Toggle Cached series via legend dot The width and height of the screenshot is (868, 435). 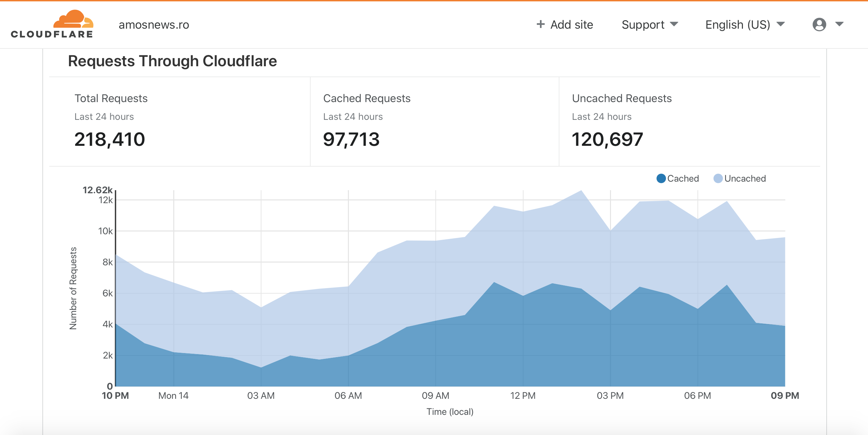point(661,179)
